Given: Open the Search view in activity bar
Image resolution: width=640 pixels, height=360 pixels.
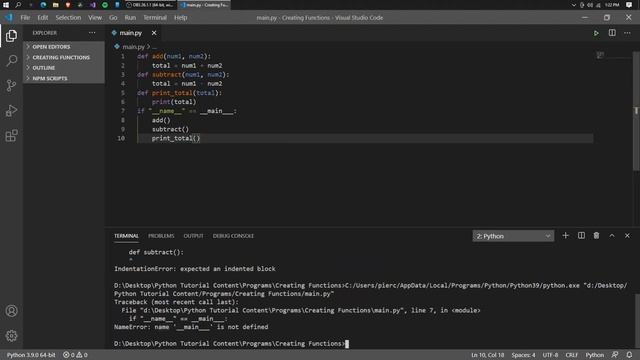Looking at the screenshot, I should click(11, 61).
